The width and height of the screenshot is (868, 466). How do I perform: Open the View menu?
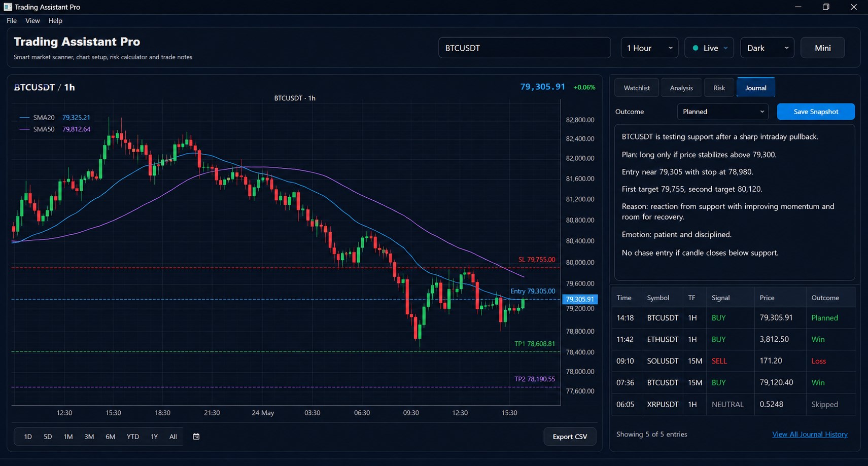click(x=32, y=21)
